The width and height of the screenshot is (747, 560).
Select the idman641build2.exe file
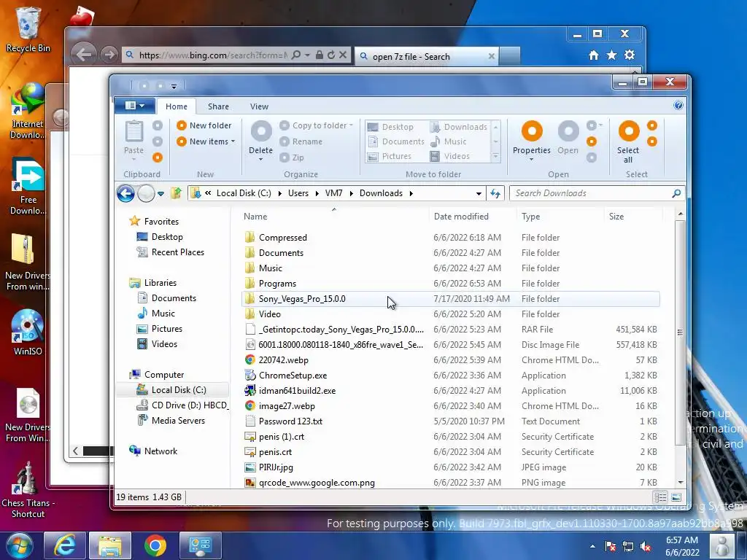(450, 391)
